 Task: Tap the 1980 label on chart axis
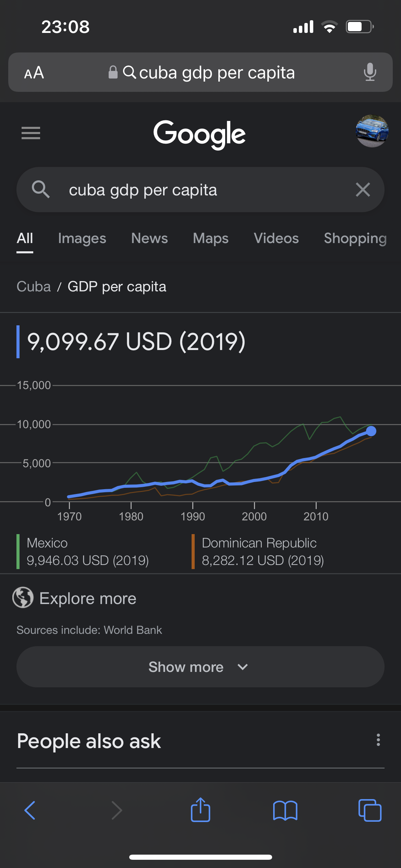click(131, 517)
